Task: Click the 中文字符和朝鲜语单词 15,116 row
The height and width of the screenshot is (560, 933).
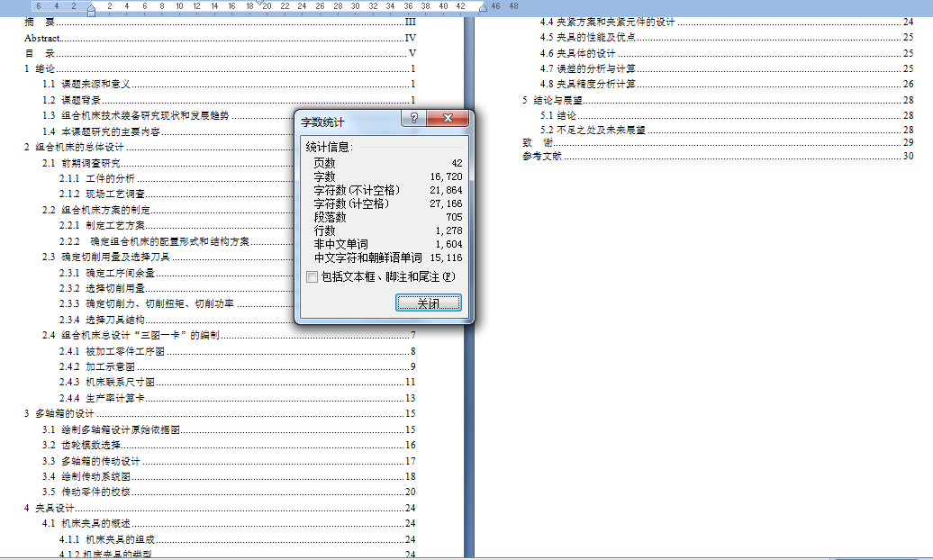Action: (x=388, y=257)
